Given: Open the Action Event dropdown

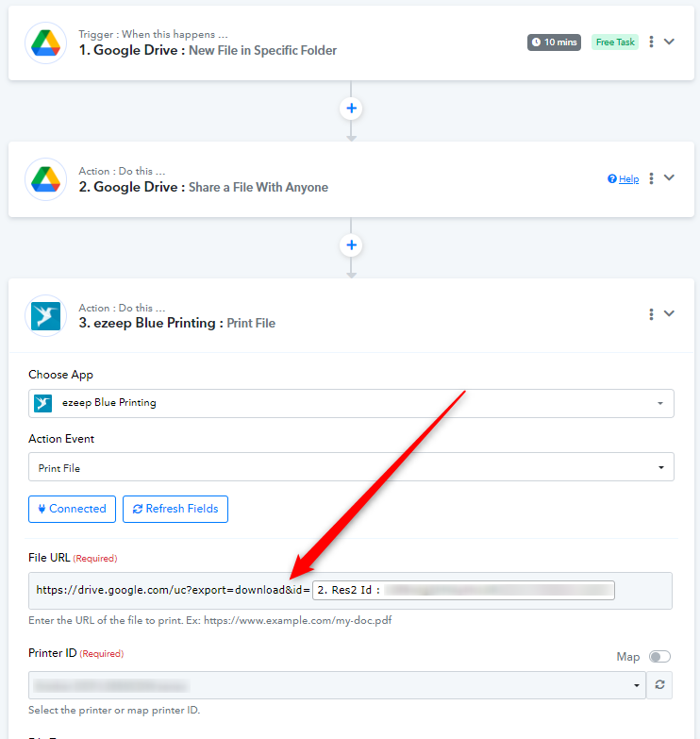Looking at the screenshot, I should point(351,467).
